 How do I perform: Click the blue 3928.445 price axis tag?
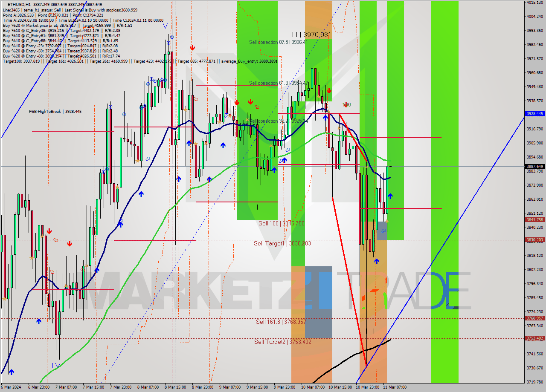[535, 114]
